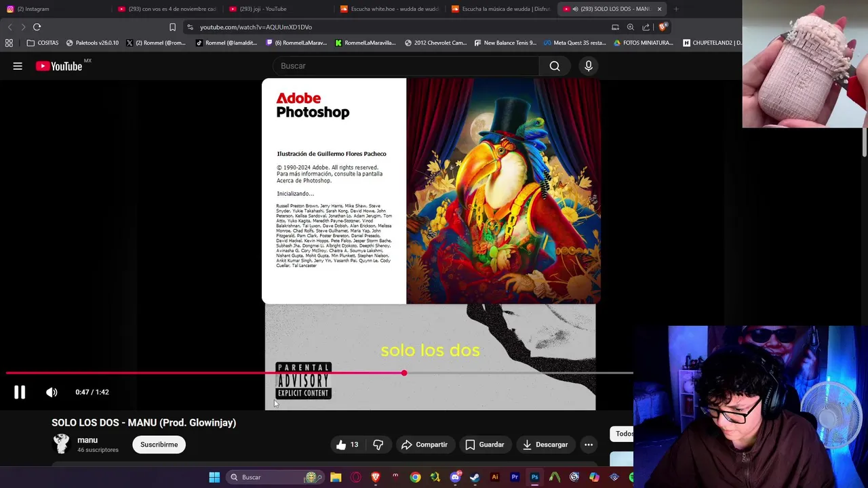
Task: Open the bookmarks apps grid icon
Action: pos(9,43)
